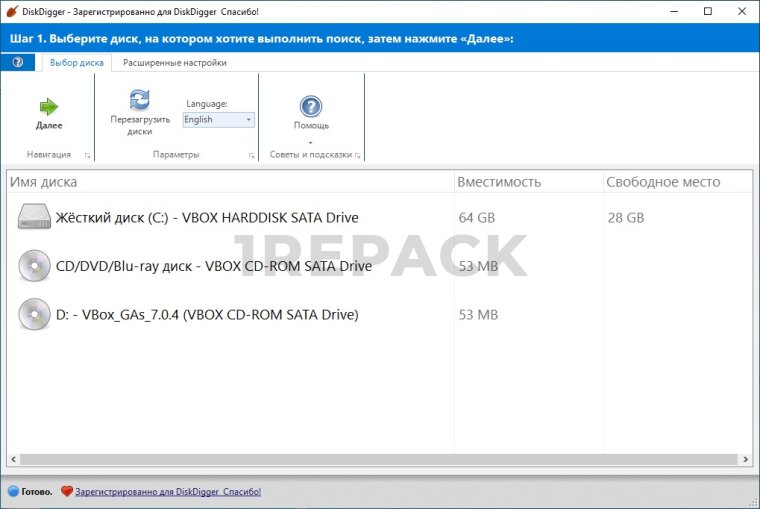The height and width of the screenshot is (509, 760).
Task: Expand the Советы и подсказки group launcher
Action: click(357, 156)
